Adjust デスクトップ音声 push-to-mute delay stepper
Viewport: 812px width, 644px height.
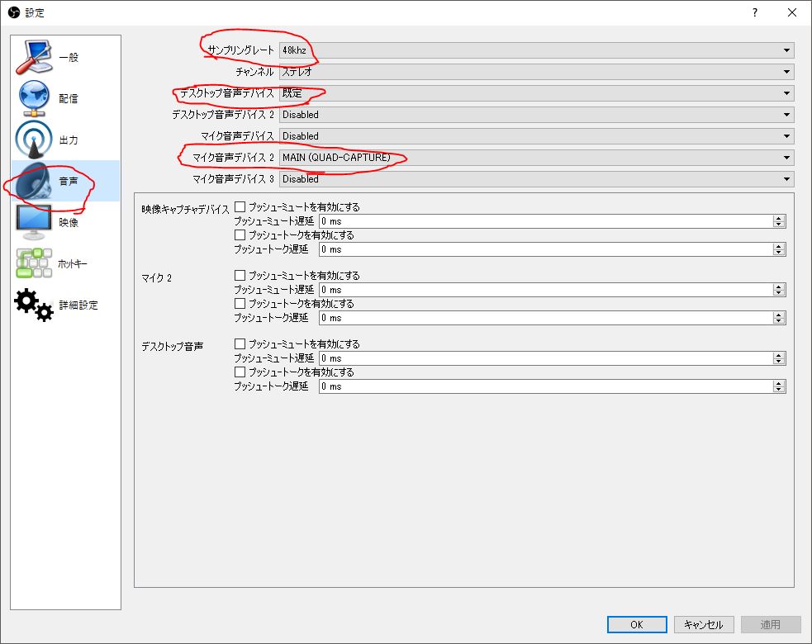779,358
